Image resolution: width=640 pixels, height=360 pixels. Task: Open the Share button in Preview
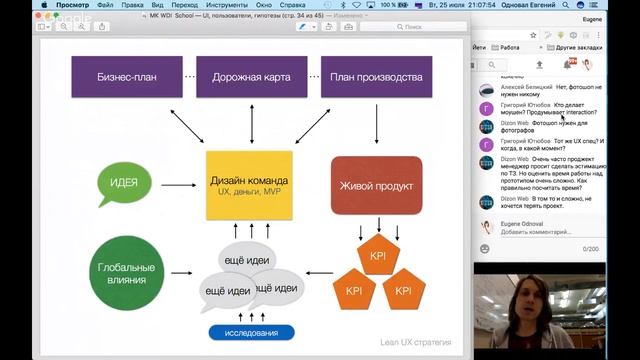(102, 27)
